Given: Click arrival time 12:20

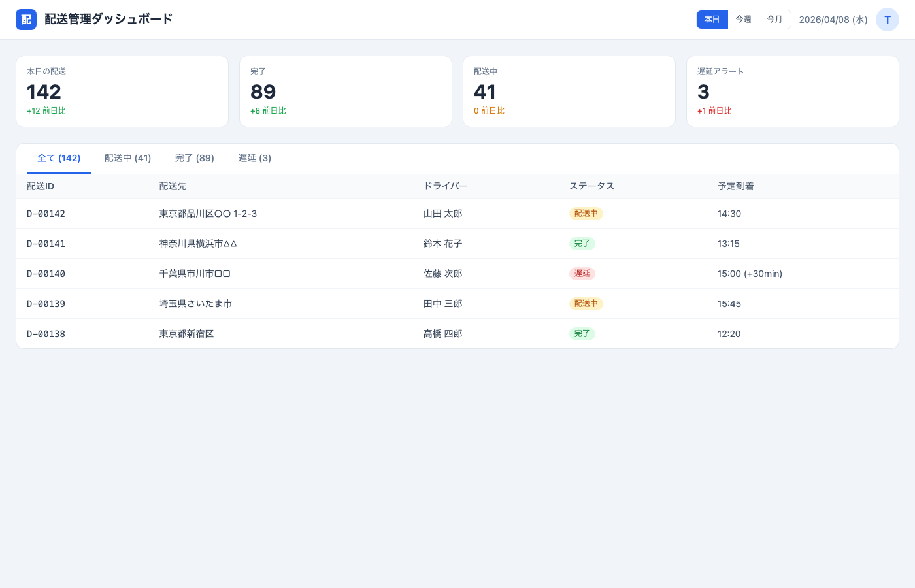Looking at the screenshot, I should point(729,334).
